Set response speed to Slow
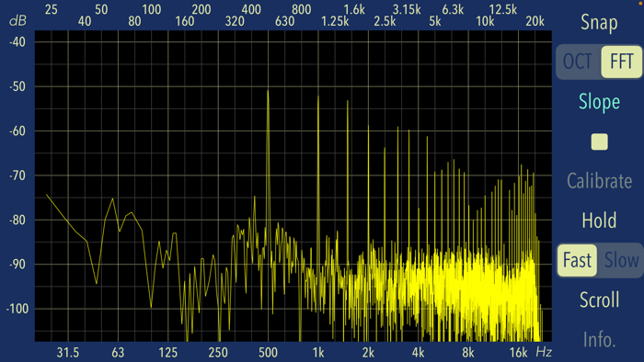 click(621, 260)
